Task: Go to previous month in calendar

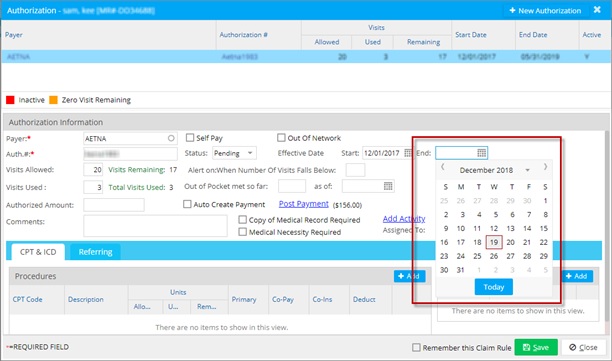Action: click(x=443, y=167)
